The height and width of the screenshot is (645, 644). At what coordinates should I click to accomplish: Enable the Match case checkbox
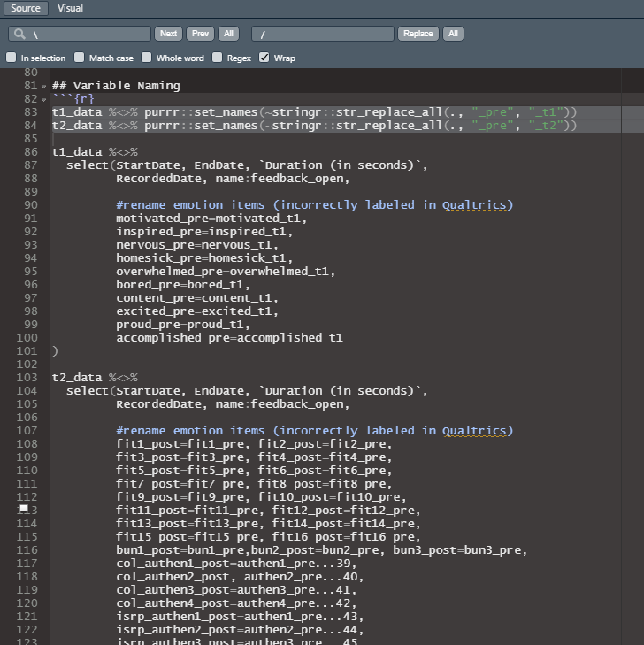point(79,58)
